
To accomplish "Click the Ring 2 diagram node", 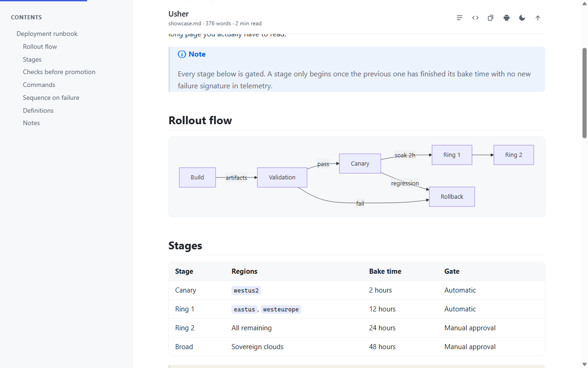I will [514, 155].
